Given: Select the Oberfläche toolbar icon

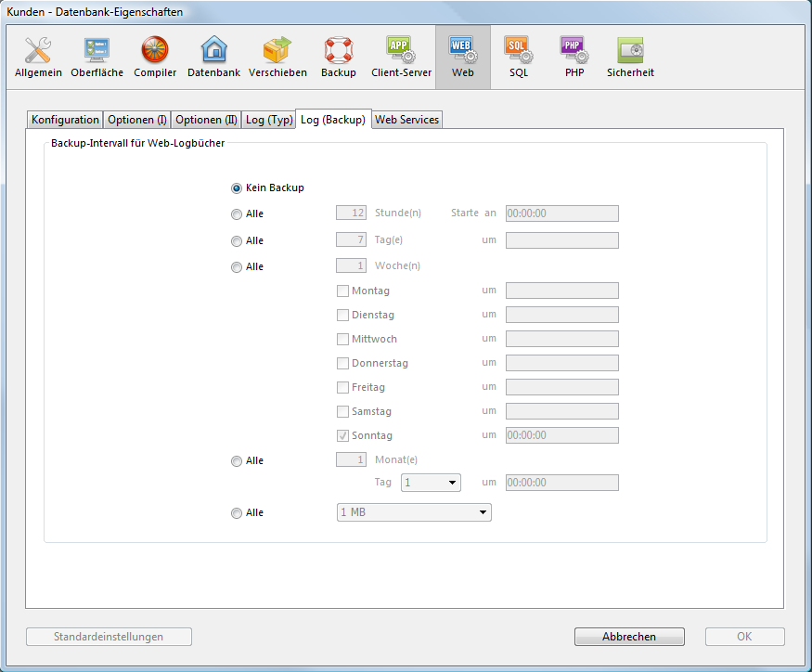Looking at the screenshot, I should point(97,57).
